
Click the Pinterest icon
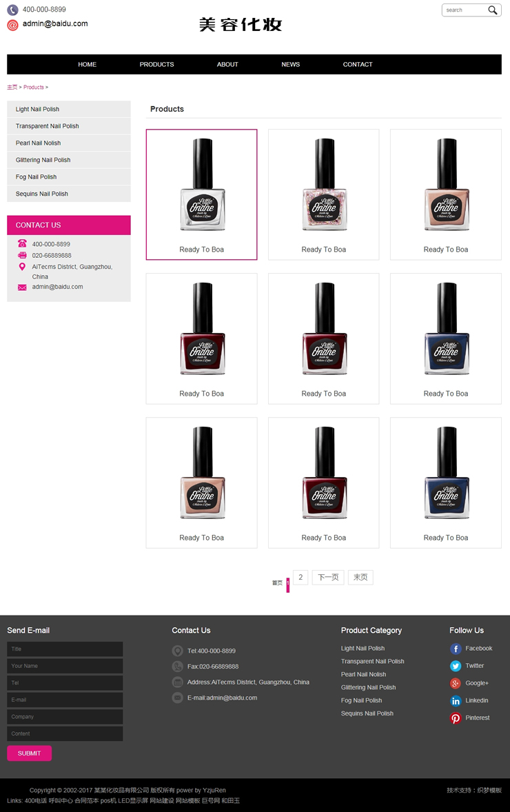[456, 718]
